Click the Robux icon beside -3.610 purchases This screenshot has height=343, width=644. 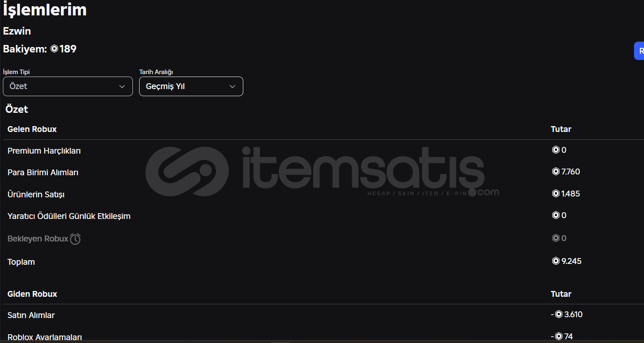(x=559, y=314)
